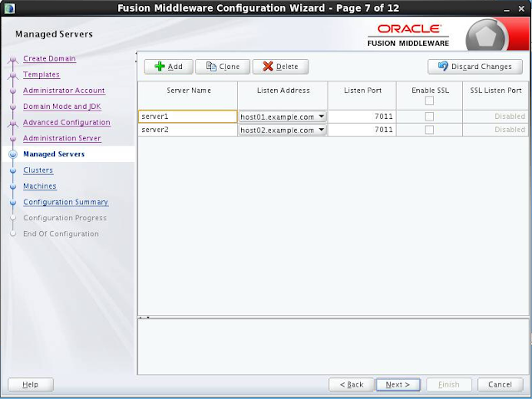Click the Help button
This screenshot has height=399, width=532.
coord(31,384)
